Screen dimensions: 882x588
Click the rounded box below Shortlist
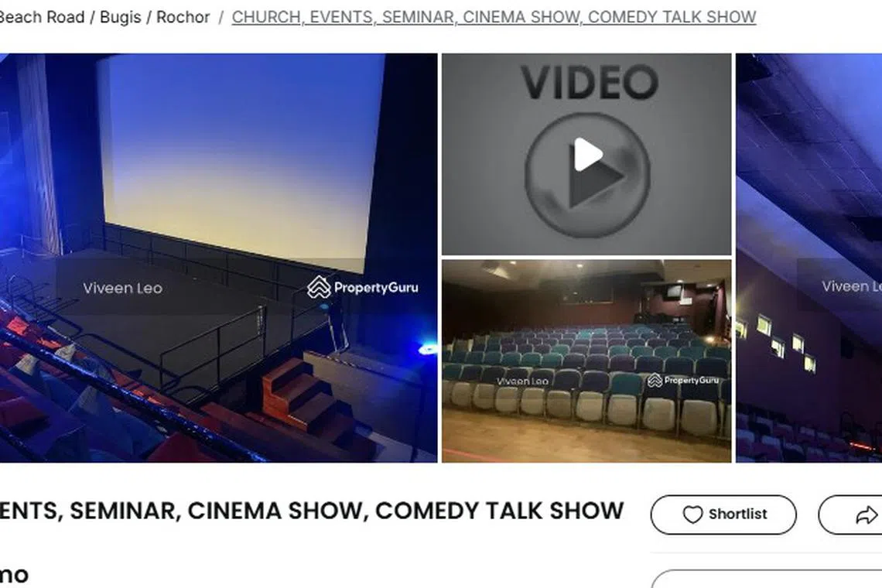(766, 579)
